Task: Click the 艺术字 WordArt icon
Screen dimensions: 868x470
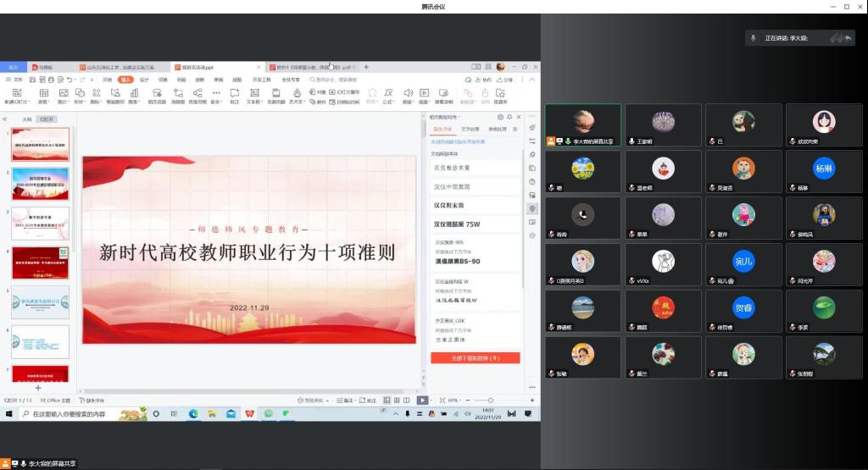Action: coord(297,92)
